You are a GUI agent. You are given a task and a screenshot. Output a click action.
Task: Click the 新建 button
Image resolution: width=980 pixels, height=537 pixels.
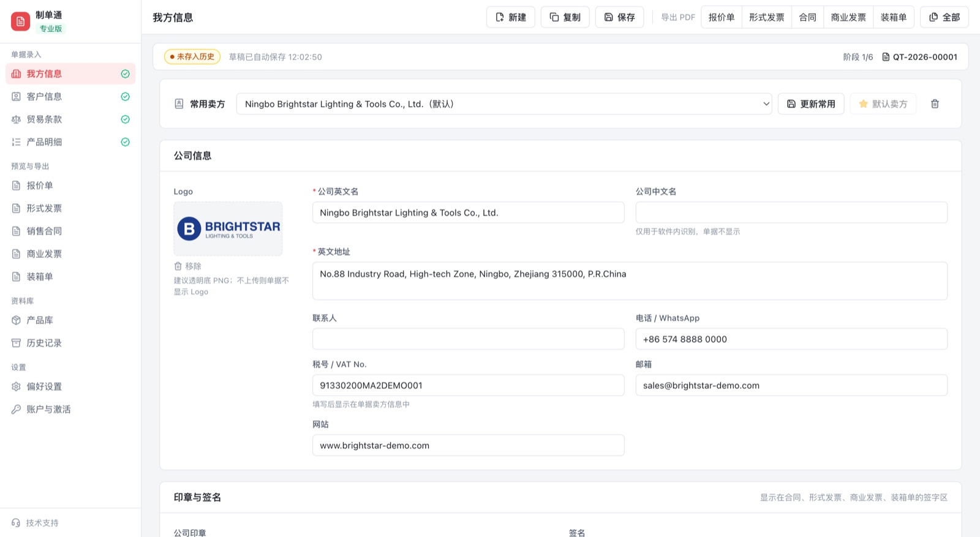tap(511, 17)
